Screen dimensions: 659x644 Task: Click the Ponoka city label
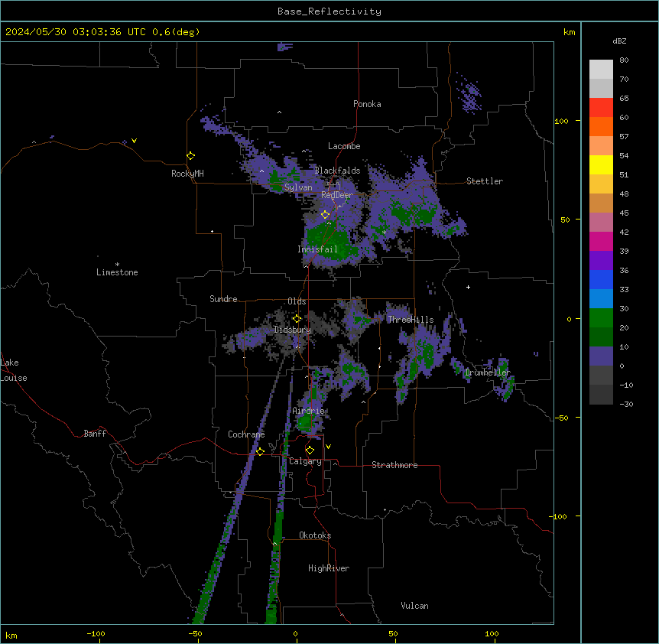[367, 104]
